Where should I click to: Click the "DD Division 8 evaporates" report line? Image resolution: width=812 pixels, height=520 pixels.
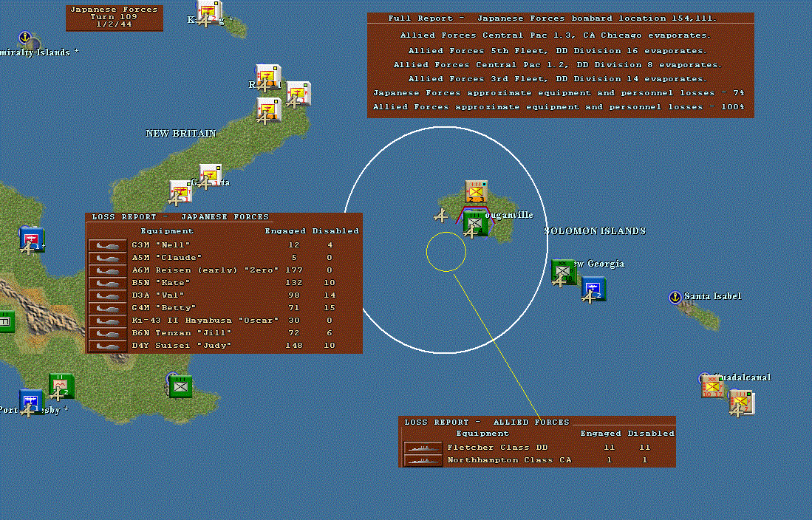558,65
